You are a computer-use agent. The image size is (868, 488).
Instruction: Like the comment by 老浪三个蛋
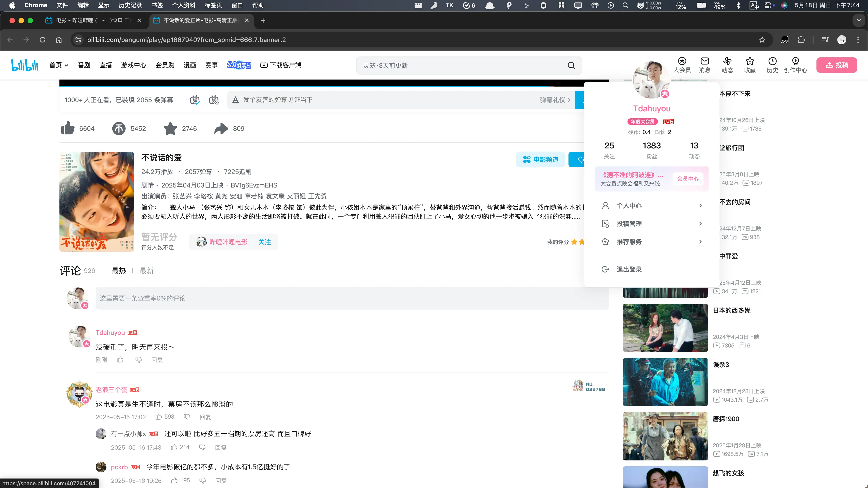(x=159, y=417)
